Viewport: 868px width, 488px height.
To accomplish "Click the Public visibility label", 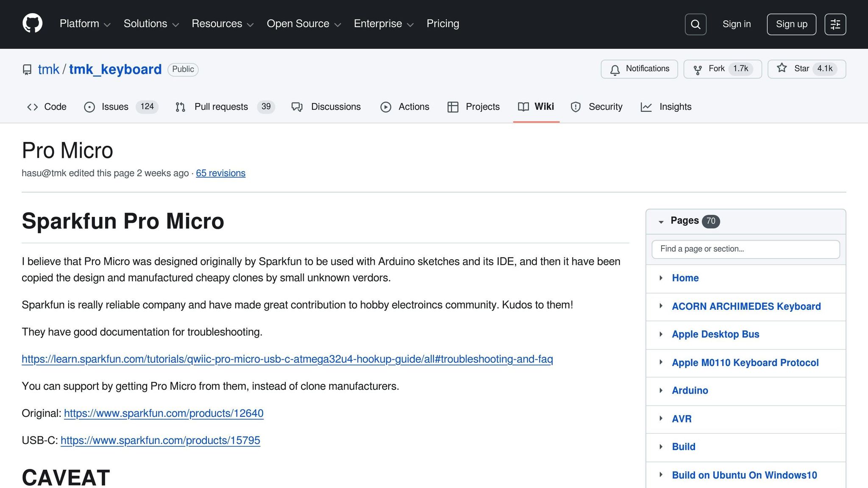I will pyautogui.click(x=183, y=69).
